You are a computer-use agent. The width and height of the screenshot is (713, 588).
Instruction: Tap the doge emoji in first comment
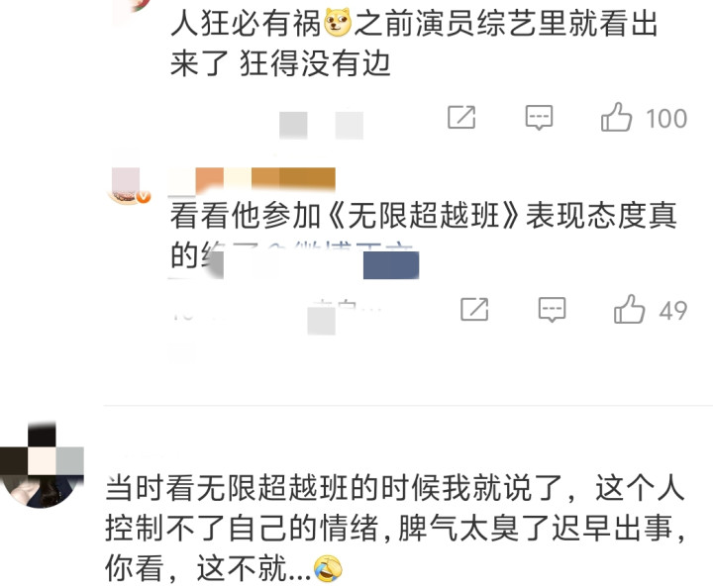point(338,22)
